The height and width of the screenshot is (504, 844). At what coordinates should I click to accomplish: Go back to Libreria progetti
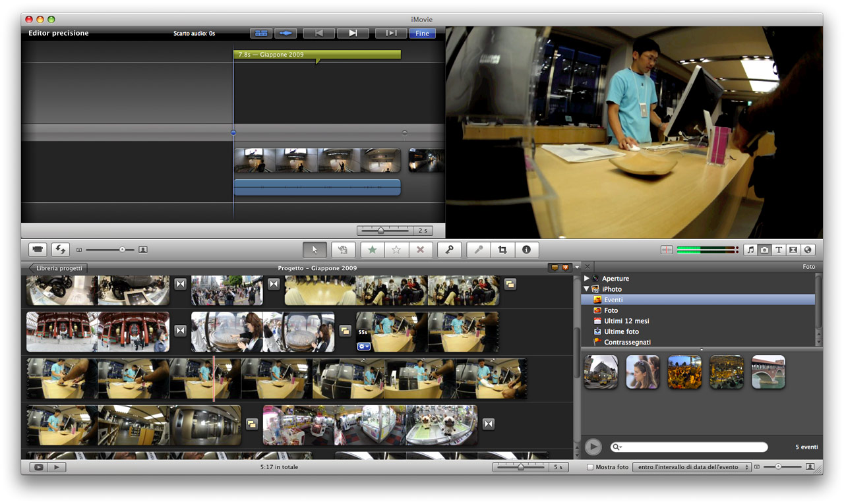click(58, 268)
